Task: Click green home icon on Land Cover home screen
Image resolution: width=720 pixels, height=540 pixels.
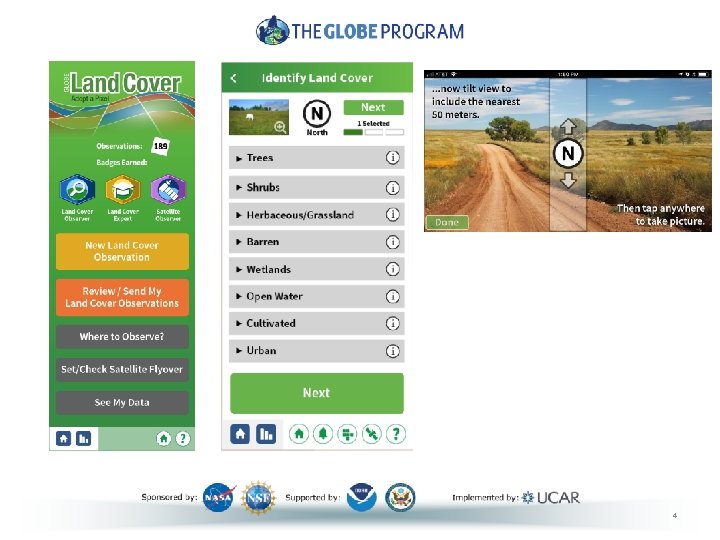Action: pos(163,439)
